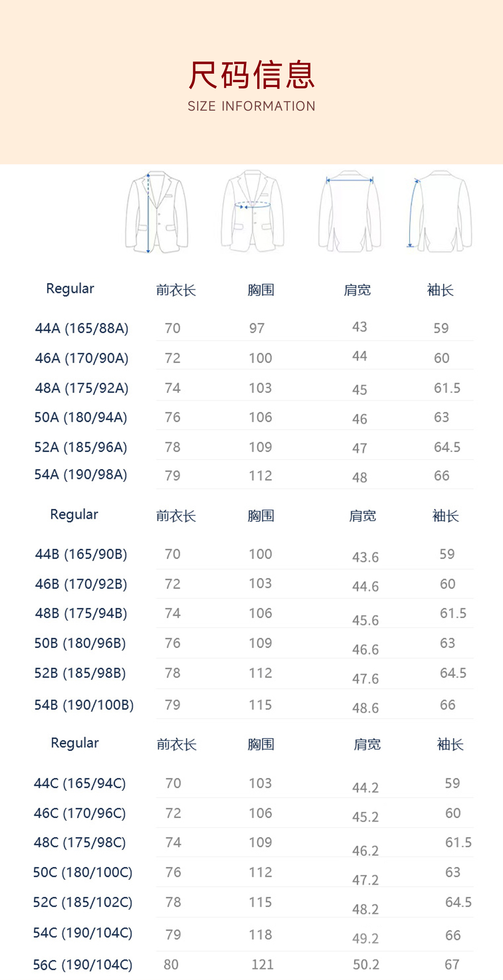Screen dimensions: 503x980
Task: Click the front length jacket diagram
Action: [156, 212]
